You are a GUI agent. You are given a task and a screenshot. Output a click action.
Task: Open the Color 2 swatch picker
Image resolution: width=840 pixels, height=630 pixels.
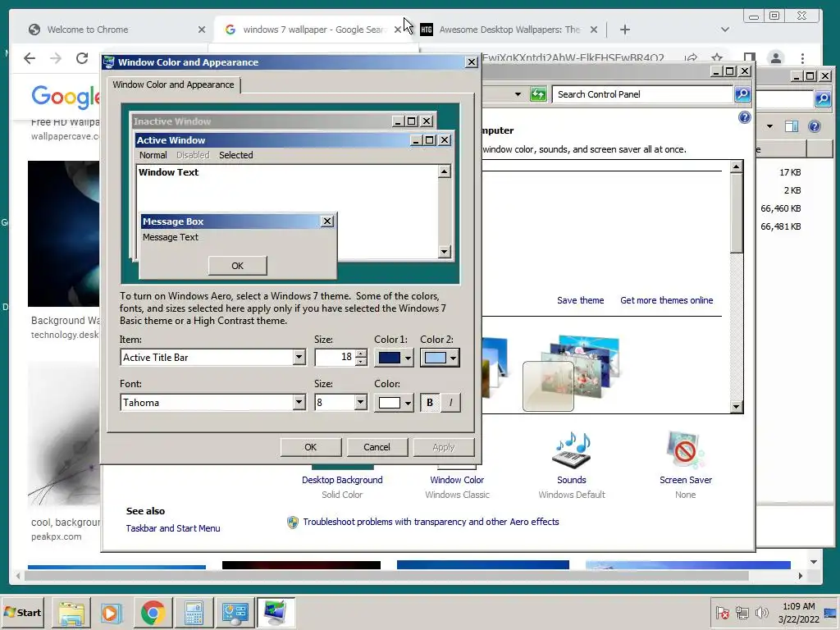440,358
